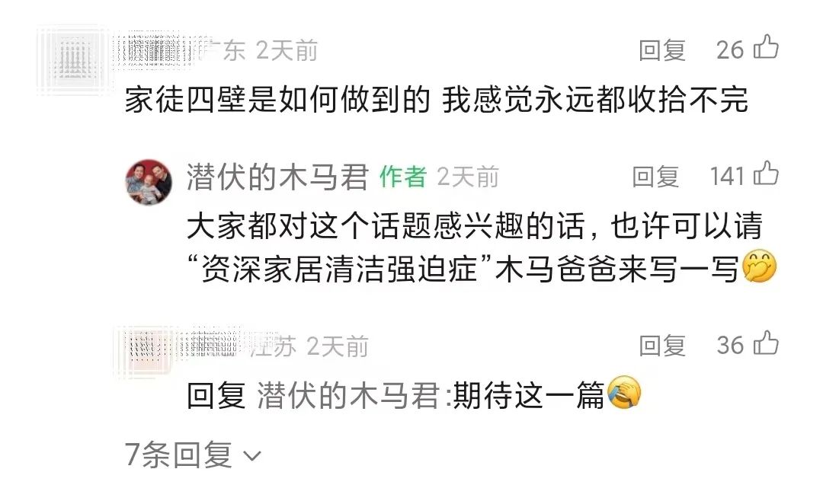
Task: Reply to the author 潜伏的木马君's comment
Action: point(655,177)
